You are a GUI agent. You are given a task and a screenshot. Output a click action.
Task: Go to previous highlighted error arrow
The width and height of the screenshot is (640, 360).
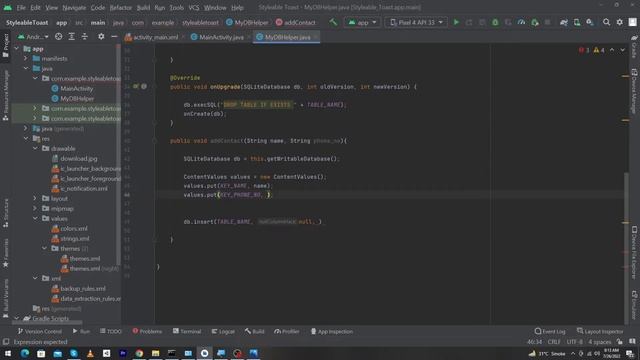coord(612,50)
